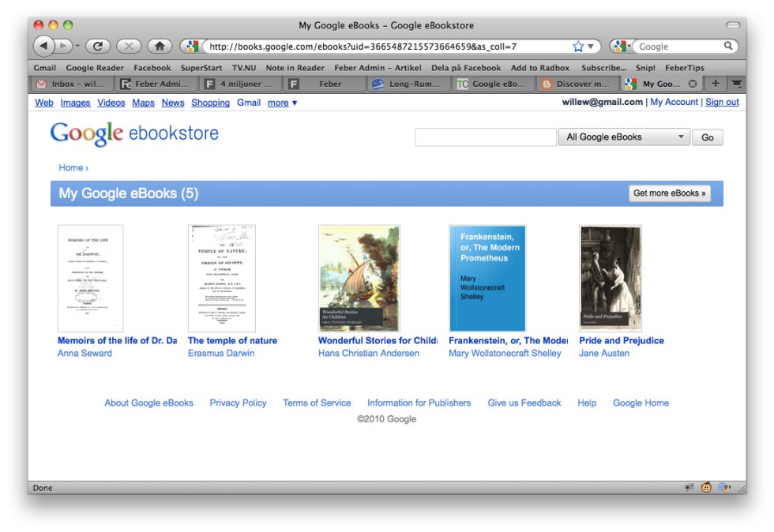Image resolution: width=774 pixels, height=532 pixels.
Task: Click the Frankenstein book cover thumbnail
Action: (487, 278)
